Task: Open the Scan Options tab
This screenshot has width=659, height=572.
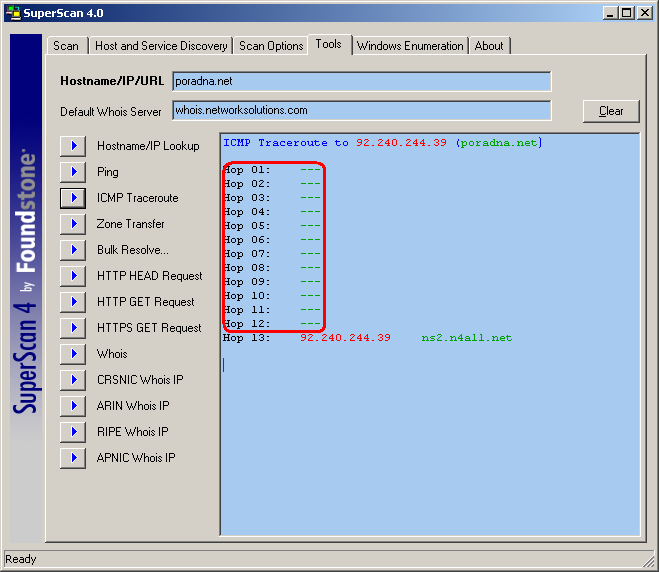Action: pyautogui.click(x=272, y=45)
